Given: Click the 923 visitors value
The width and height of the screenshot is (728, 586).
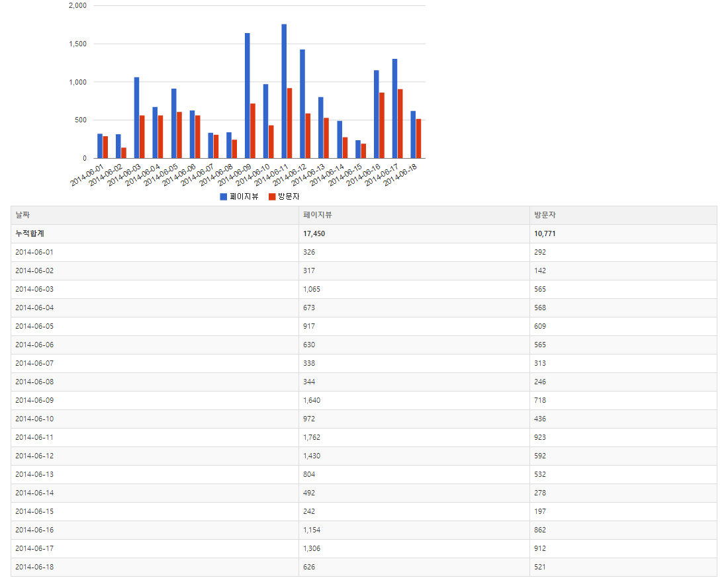Looking at the screenshot, I should (540, 437).
